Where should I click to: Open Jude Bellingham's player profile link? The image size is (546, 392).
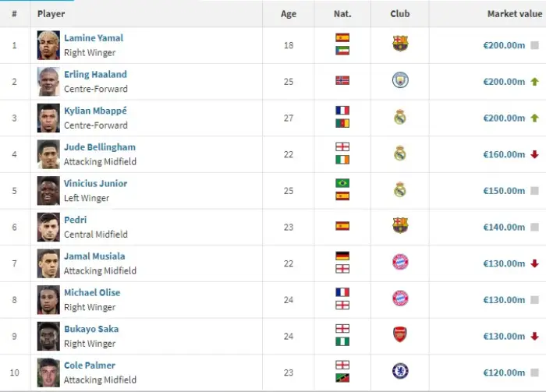(100, 147)
